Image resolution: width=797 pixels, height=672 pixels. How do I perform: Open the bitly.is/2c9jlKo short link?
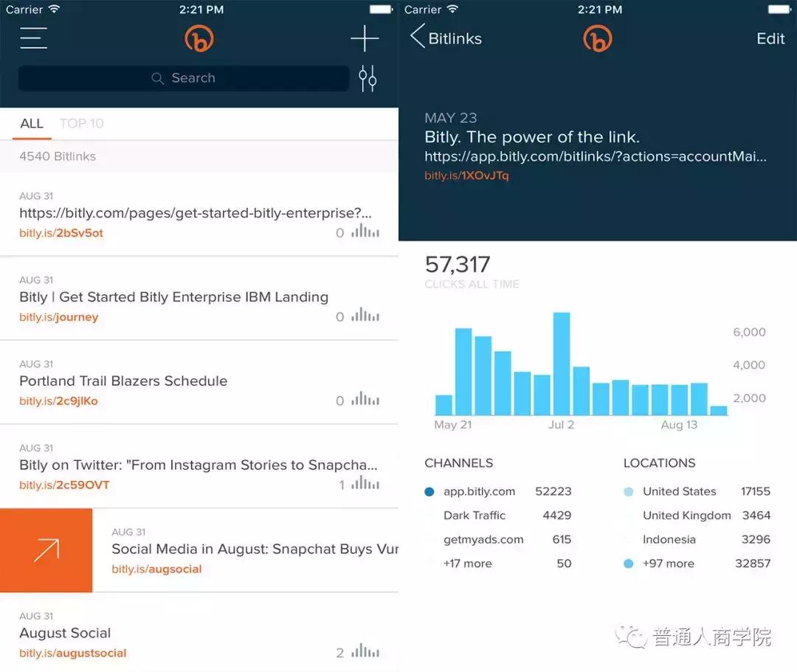coord(58,401)
